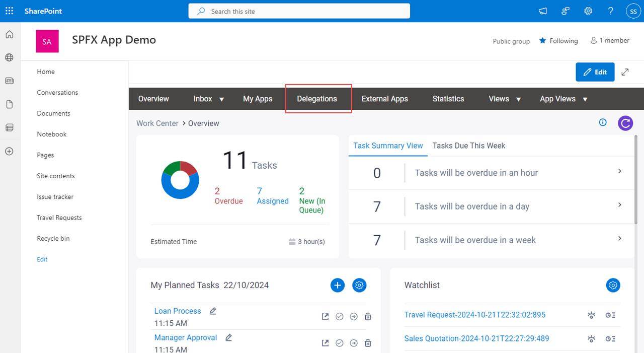Mark Loan Process task complete checkmark

[x=340, y=317]
